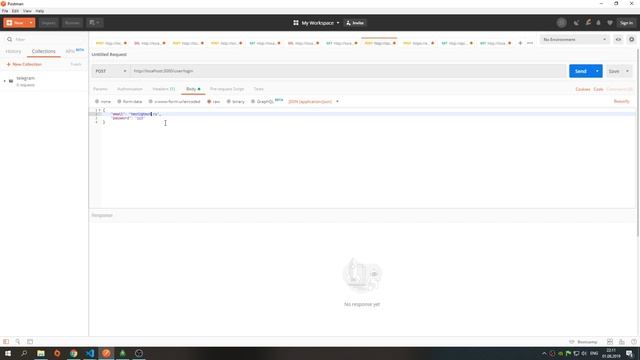
Task: Open the Code link
Action: pyautogui.click(x=598, y=89)
